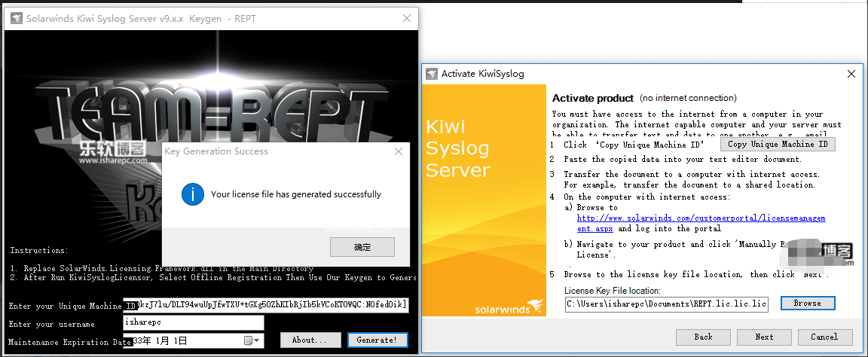868x357 pixels.
Task: Click Cancel in the Activate KiwiSyslog wizard
Action: [825, 337]
